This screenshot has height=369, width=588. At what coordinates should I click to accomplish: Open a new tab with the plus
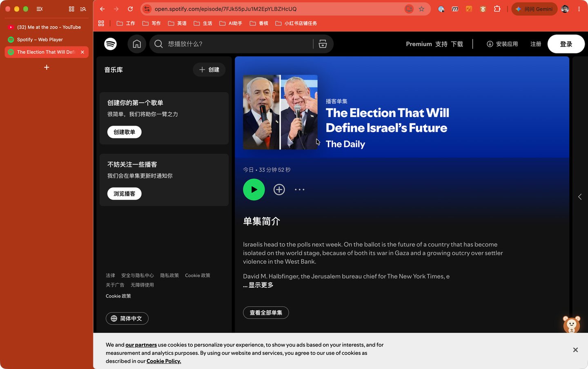click(47, 67)
